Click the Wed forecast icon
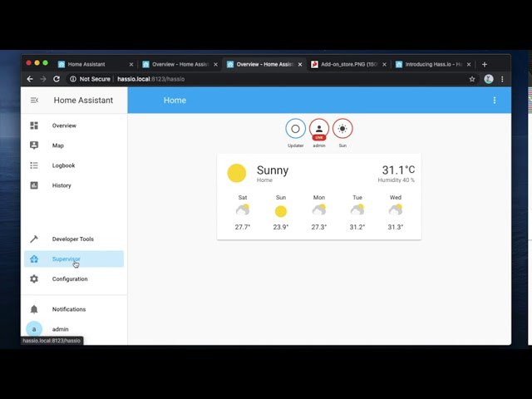Viewport: 532px width, 399px height. click(396, 210)
